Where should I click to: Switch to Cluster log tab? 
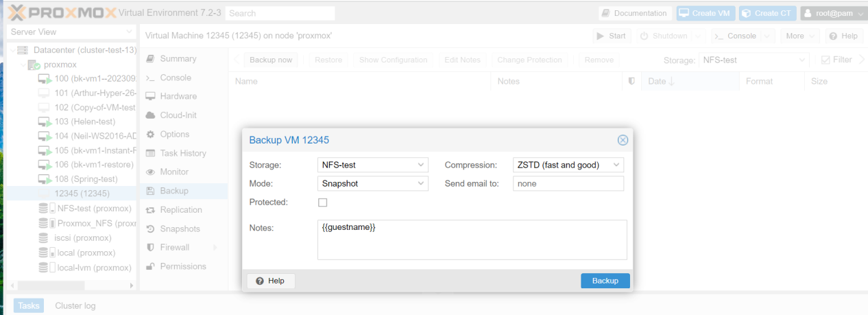coord(75,305)
